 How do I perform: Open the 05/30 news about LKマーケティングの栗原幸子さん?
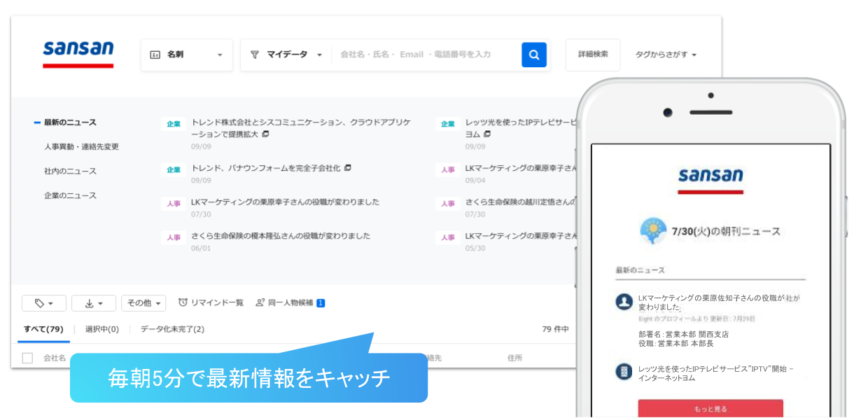click(x=521, y=236)
